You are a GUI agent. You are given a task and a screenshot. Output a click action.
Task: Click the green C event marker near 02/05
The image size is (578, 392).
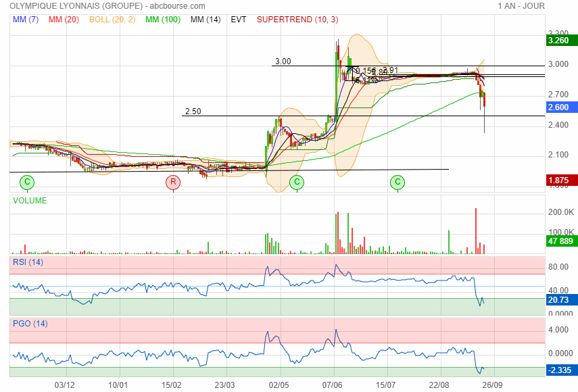pos(297,182)
